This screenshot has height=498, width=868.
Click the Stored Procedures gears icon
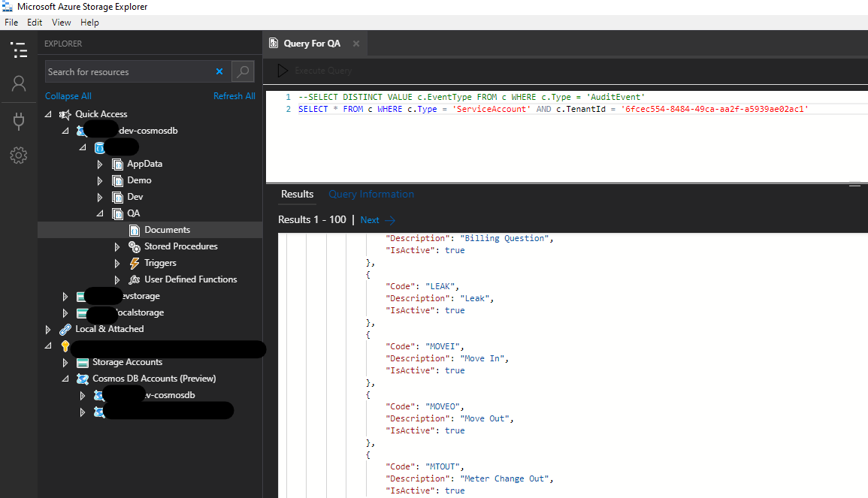coord(135,247)
